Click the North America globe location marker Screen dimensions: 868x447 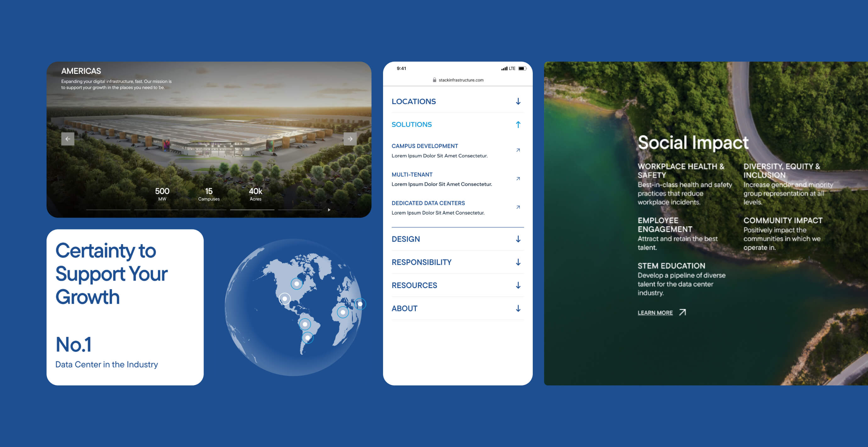(297, 284)
